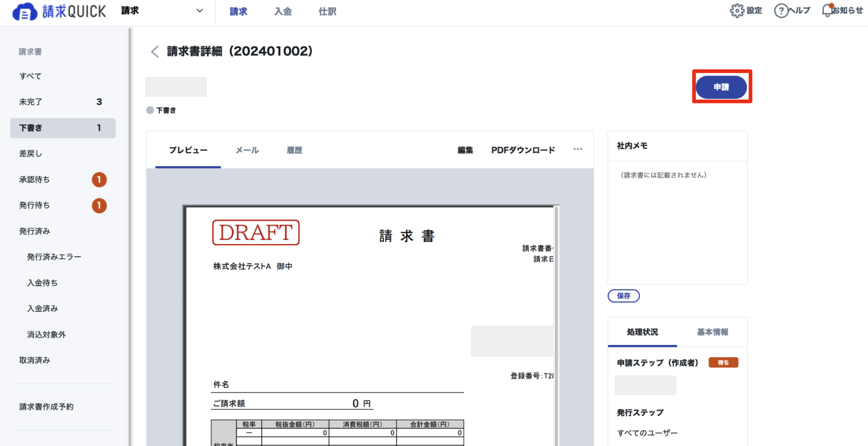Open the 基本情報 tab
Viewport: 868px width, 446px height.
point(712,332)
